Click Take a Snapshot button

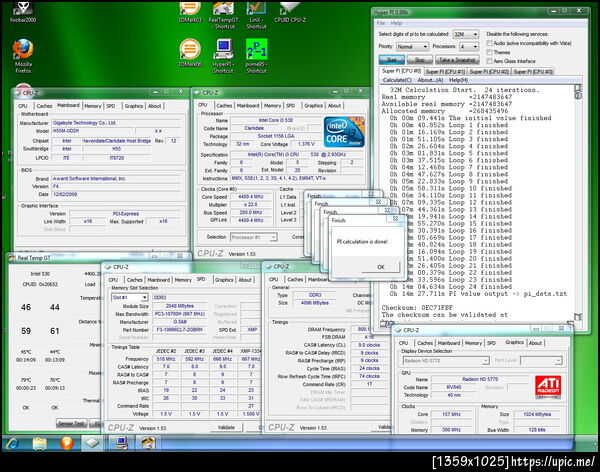457,60
